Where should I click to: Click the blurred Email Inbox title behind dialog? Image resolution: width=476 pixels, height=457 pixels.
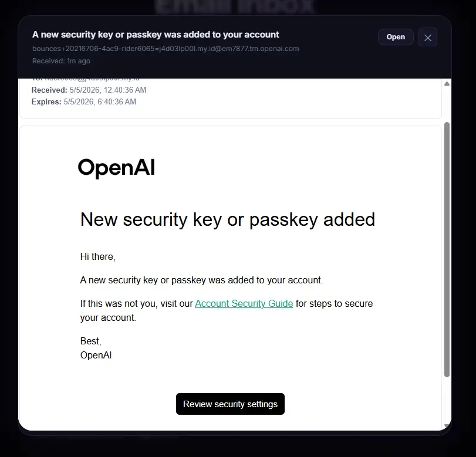coord(234,6)
